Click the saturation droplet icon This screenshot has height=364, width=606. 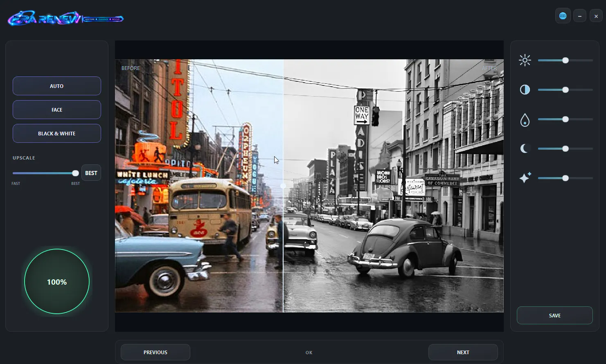[525, 120]
